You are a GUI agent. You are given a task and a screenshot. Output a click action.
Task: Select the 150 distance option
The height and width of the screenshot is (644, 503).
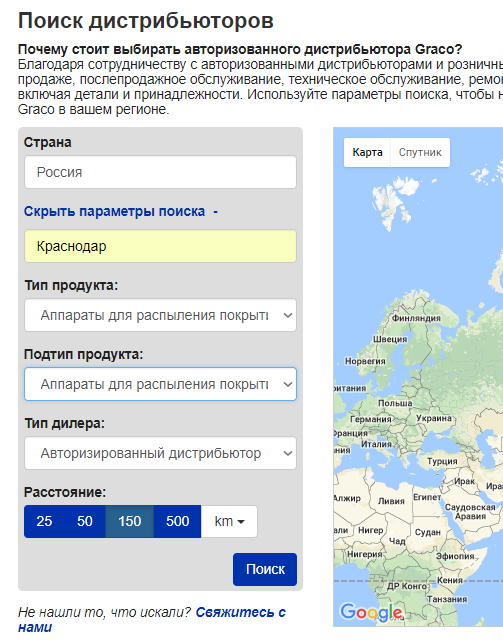point(130,521)
